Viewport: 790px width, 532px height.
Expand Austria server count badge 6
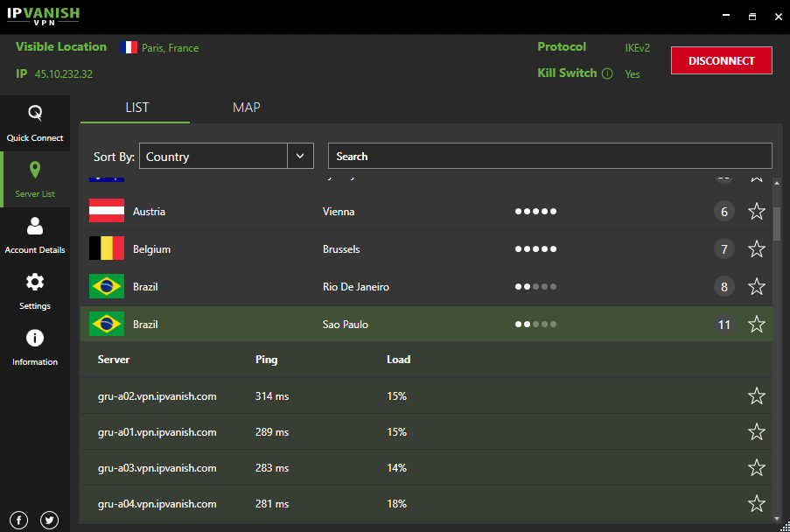724,212
